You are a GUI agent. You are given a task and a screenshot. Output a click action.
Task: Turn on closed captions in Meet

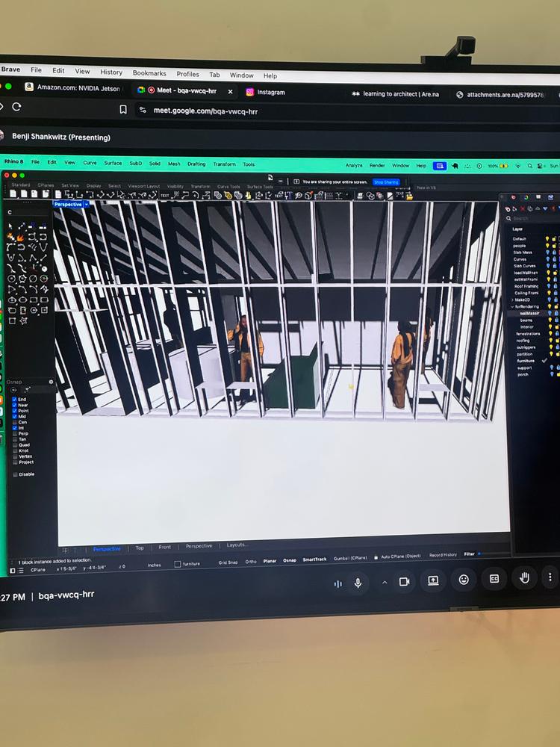(x=494, y=579)
